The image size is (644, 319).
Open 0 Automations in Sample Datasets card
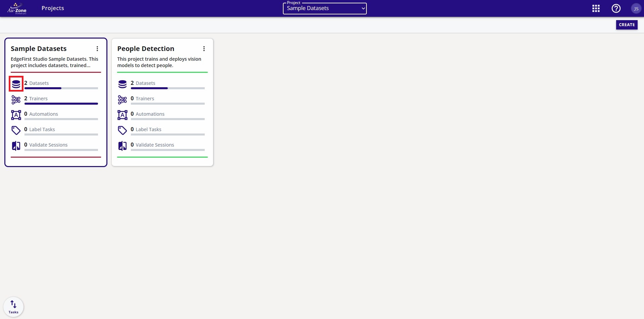point(41,114)
